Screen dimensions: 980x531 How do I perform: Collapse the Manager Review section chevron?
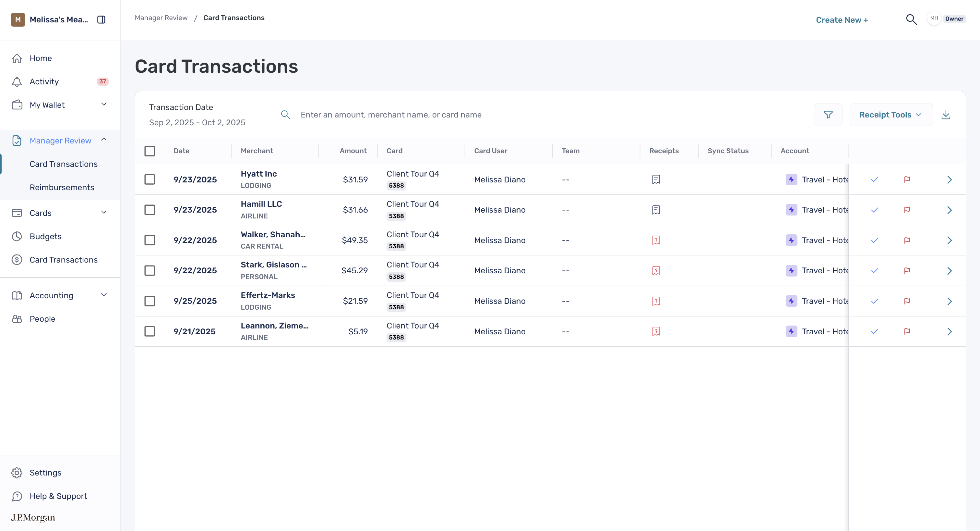click(104, 139)
